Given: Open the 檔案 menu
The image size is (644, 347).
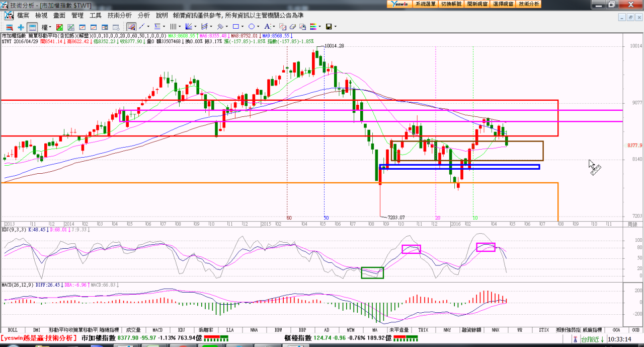Looking at the screenshot, I should tap(23, 16).
